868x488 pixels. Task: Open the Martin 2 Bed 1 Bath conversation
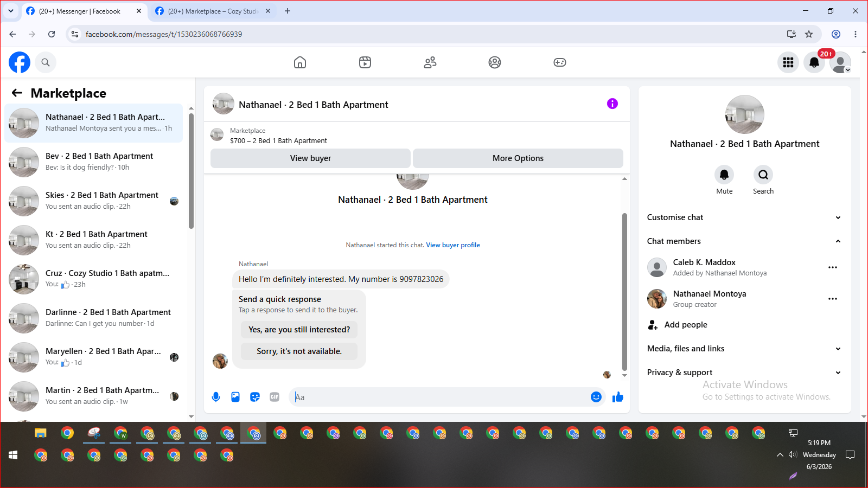point(94,396)
